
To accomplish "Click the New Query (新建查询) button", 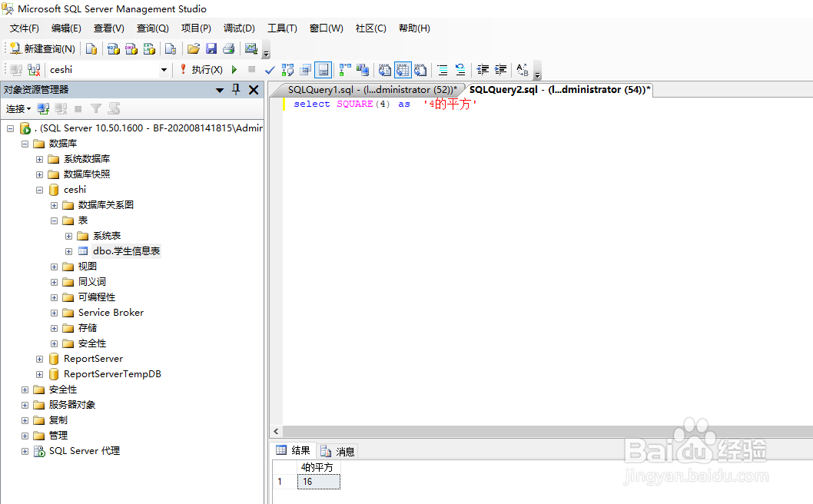I will 42,48.
